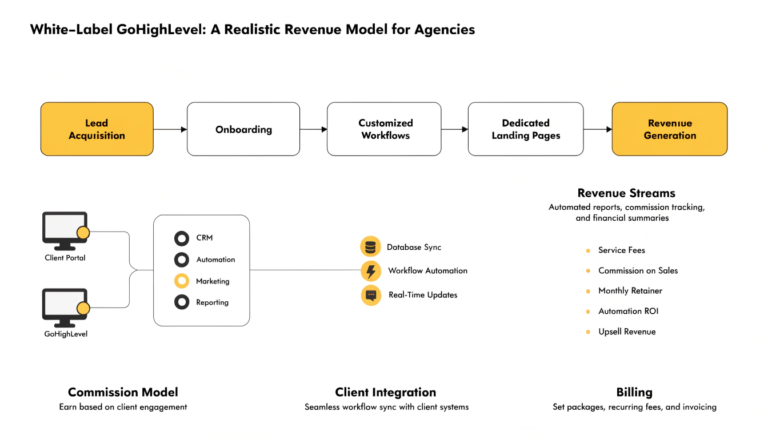Viewport: 768px width, 439px height.
Task: Click the Commission Model heading
Action: point(123,392)
